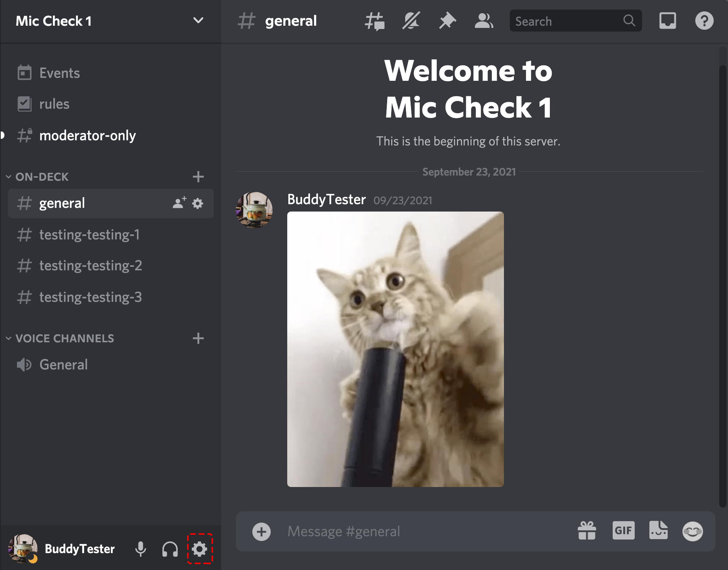The height and width of the screenshot is (570, 728).
Task: Click the inbox icon in top right
Action: [x=668, y=21]
